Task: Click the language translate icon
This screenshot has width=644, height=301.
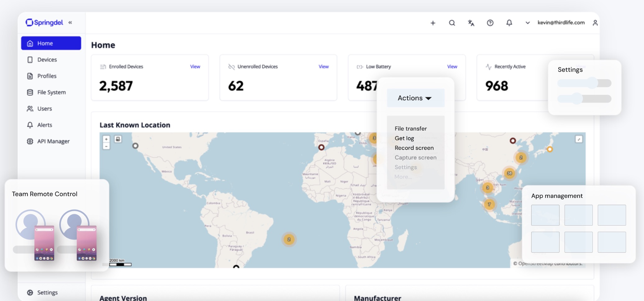Action: tap(471, 23)
